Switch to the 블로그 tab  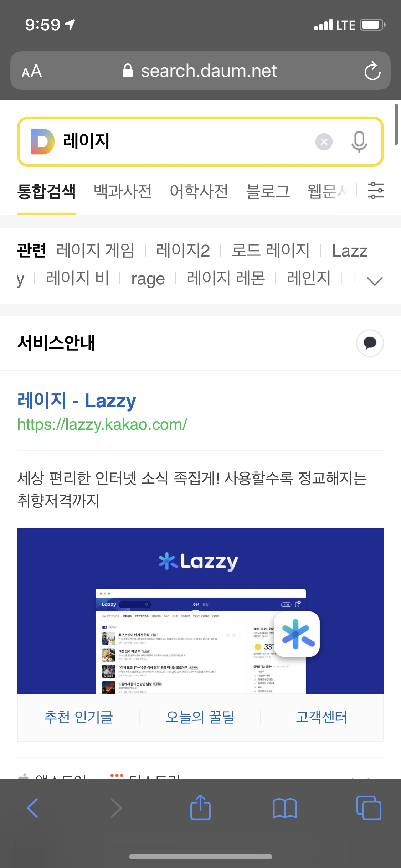[268, 191]
